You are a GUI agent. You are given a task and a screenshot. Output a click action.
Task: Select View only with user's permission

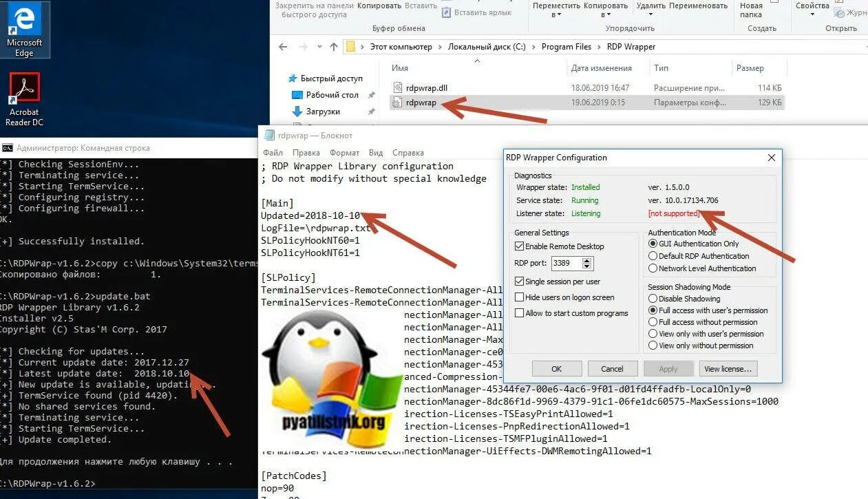653,334
